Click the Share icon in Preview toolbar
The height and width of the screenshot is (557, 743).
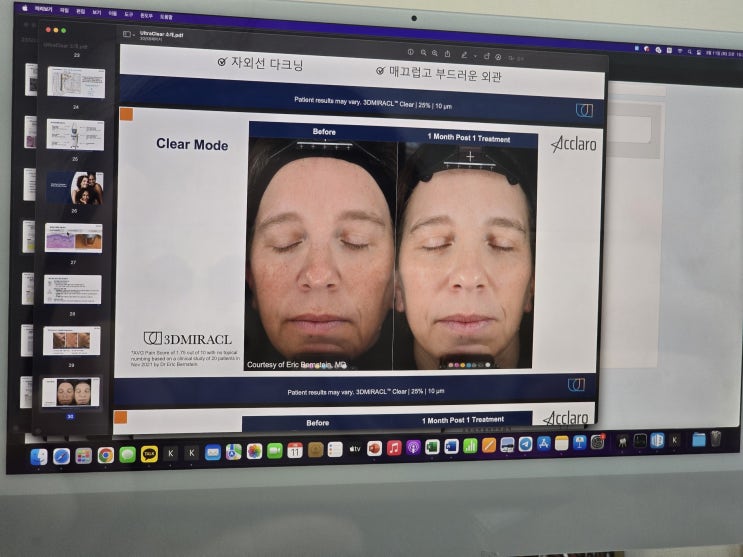(447, 54)
